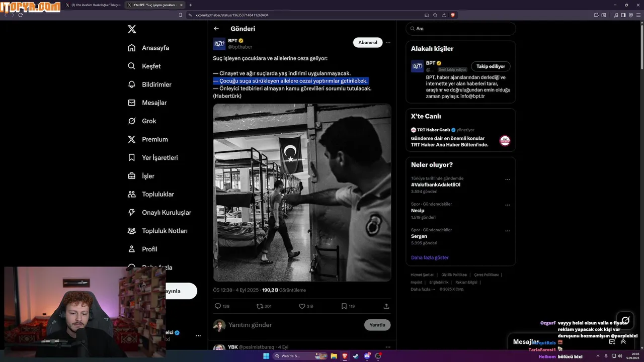
Task: Open Keşfet search in sidebar
Action: click(132, 66)
